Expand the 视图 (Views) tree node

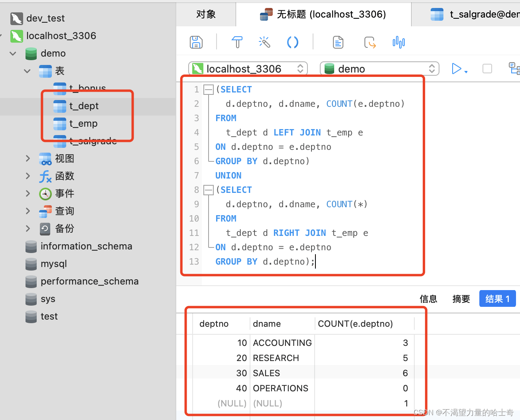[x=28, y=159]
